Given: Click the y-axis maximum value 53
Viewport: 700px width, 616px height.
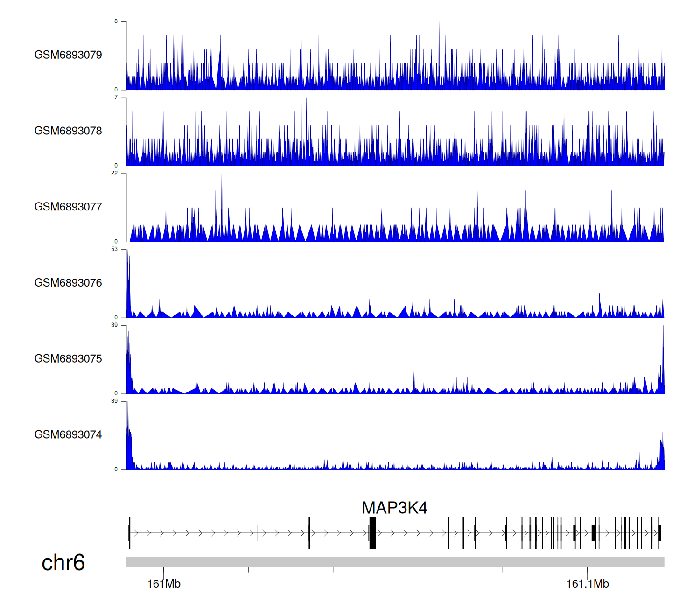Looking at the screenshot, I should (x=114, y=249).
